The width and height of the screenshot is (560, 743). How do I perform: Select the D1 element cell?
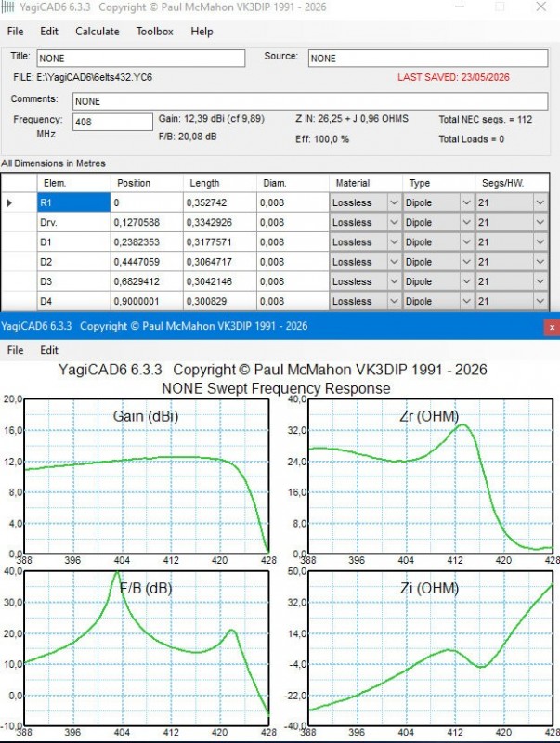coord(74,242)
